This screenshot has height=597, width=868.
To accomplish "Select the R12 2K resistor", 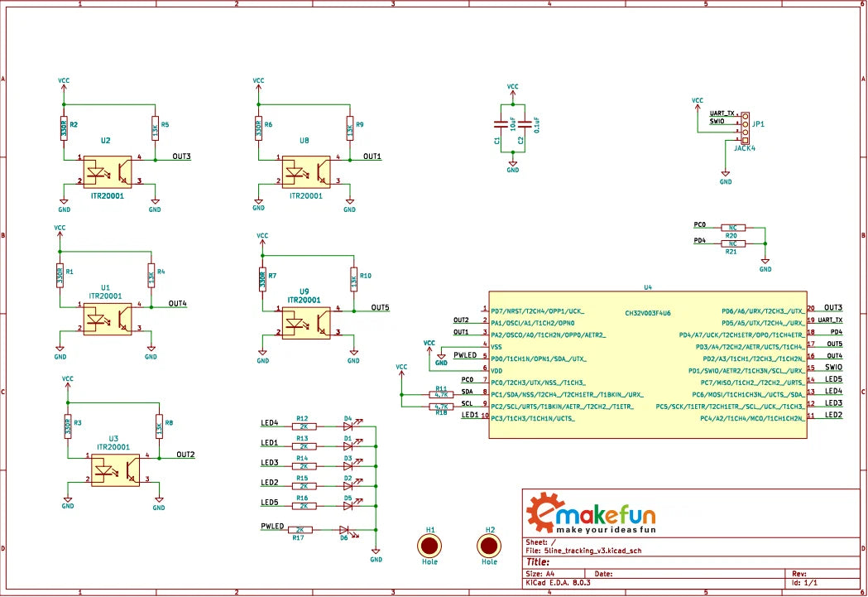I will pyautogui.click(x=304, y=426).
